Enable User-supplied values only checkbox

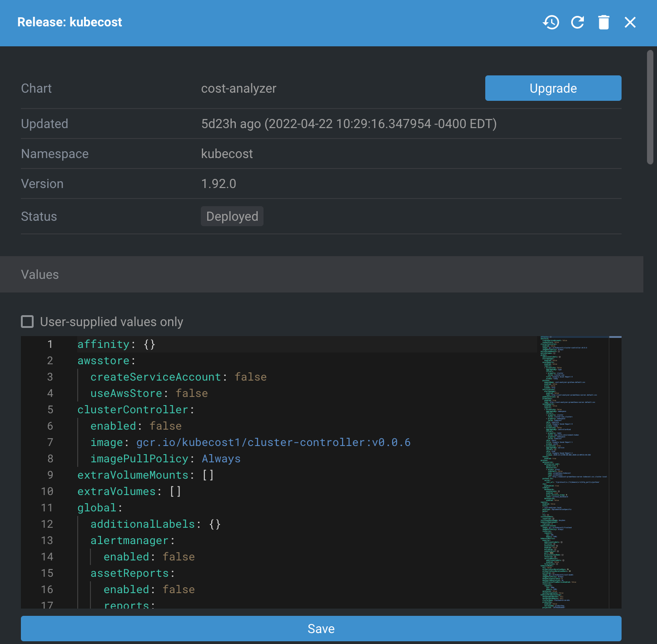coord(28,322)
